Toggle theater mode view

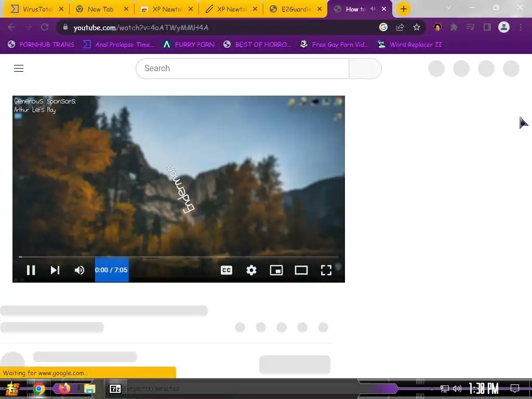tap(301, 270)
